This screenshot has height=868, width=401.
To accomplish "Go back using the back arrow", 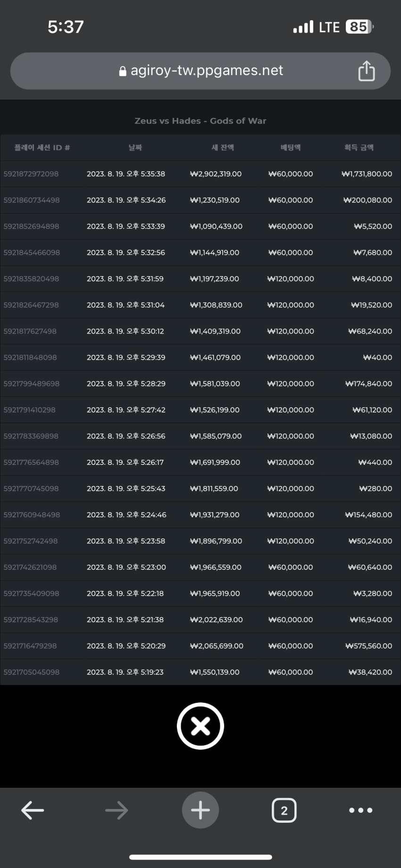I will pos(33,810).
